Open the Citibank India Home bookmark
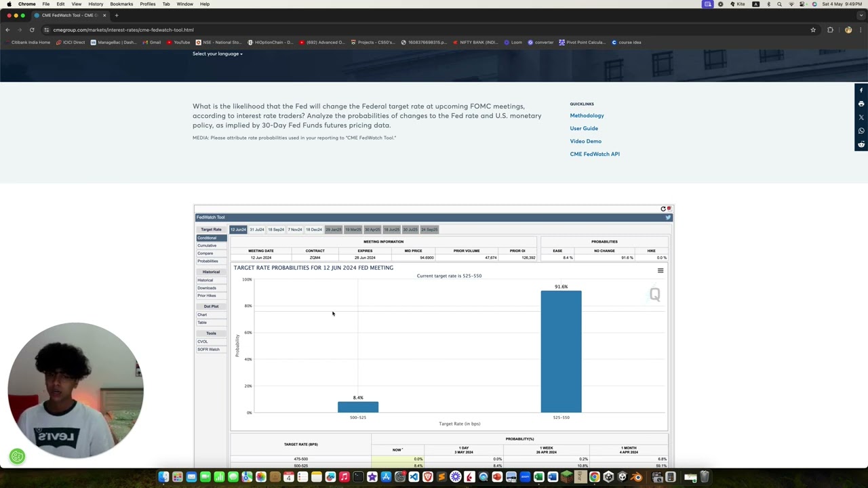Image resolution: width=868 pixels, height=488 pixels. coord(27,42)
